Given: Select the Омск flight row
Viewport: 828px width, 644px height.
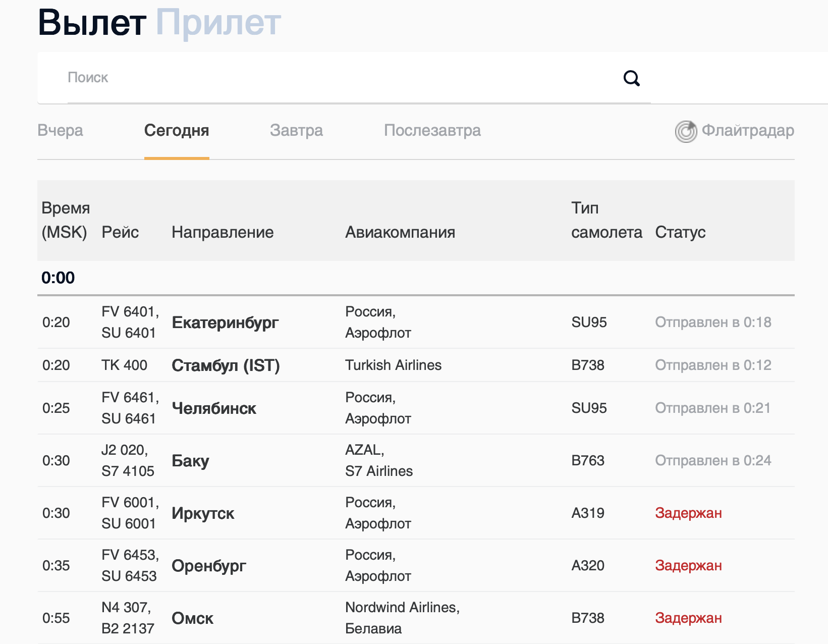Looking at the screenshot, I should click(192, 618).
